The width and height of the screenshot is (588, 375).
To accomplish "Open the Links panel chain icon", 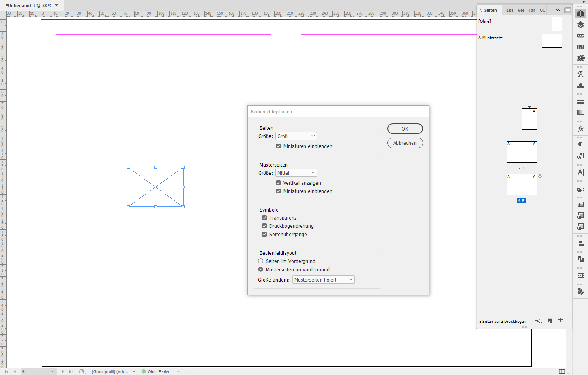I will coord(580,36).
